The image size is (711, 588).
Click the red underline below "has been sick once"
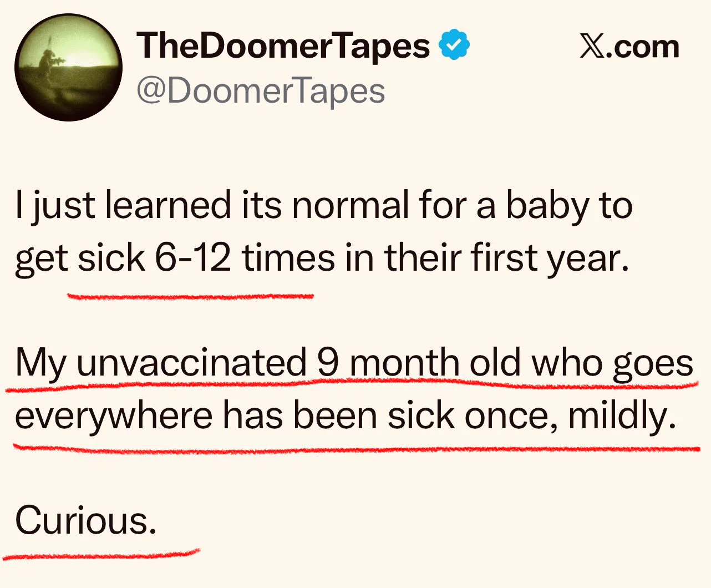pos(355,448)
